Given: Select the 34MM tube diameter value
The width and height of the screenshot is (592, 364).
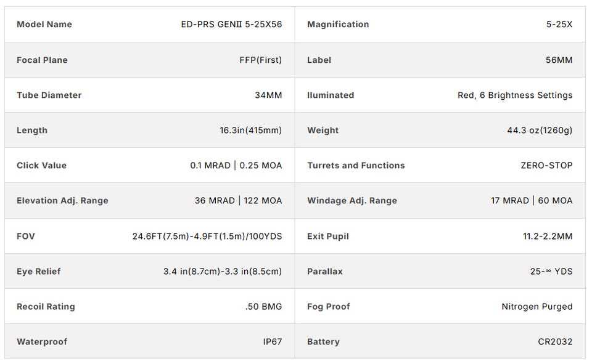Looking at the screenshot, I should 268,95.
